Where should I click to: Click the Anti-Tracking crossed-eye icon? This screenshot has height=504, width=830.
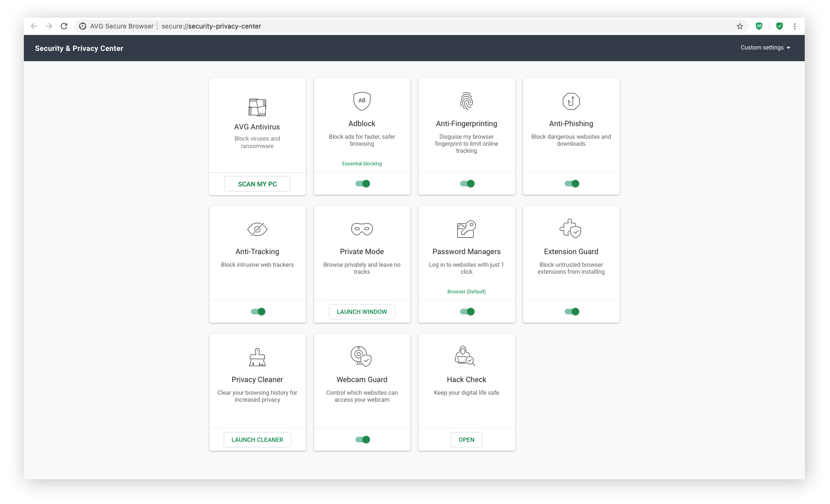click(x=257, y=229)
